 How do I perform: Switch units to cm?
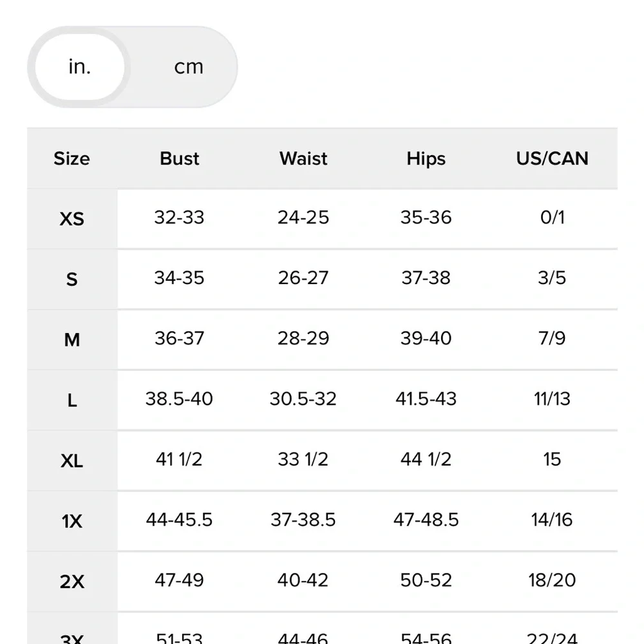pyautogui.click(x=188, y=67)
